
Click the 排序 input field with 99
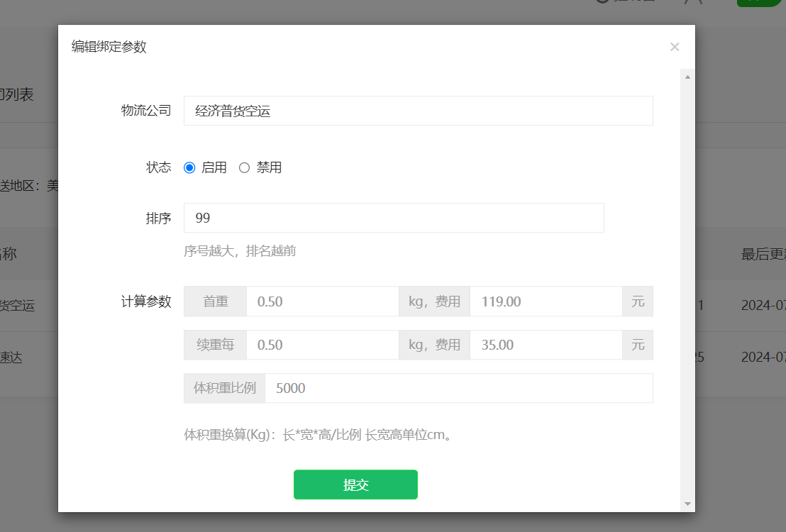[x=394, y=218]
